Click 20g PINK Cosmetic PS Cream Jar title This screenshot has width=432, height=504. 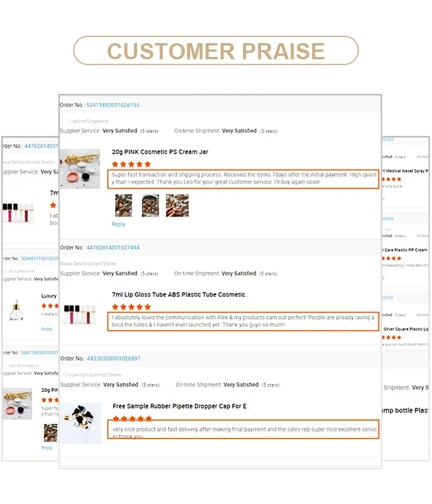[x=160, y=152]
